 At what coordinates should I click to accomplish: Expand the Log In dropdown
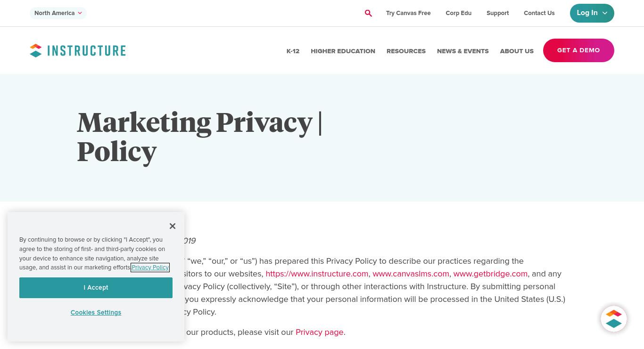(x=592, y=13)
